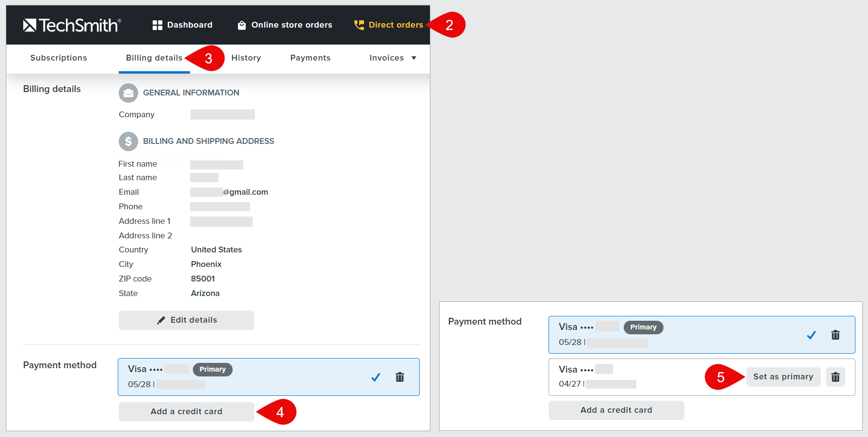Switch to the Payments tab
This screenshot has height=437, width=868.
pos(310,58)
